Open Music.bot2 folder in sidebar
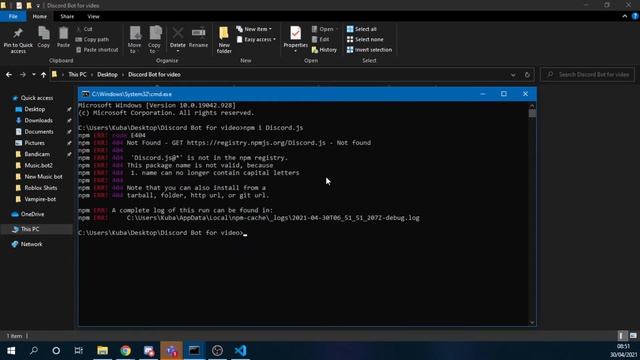640x360 pixels. (x=38, y=166)
